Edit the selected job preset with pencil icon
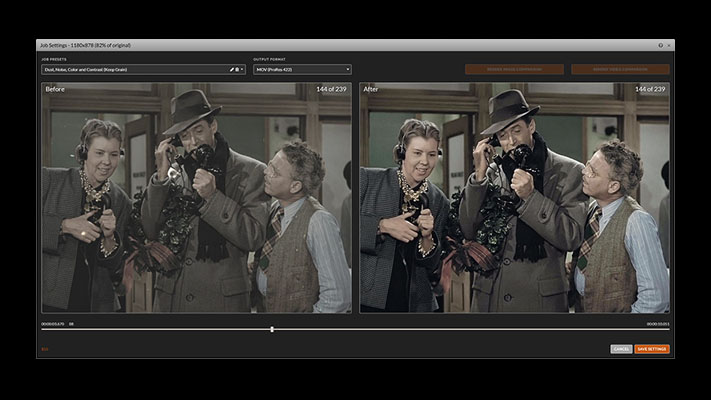Viewport: 711px width, 400px height. tap(232, 69)
